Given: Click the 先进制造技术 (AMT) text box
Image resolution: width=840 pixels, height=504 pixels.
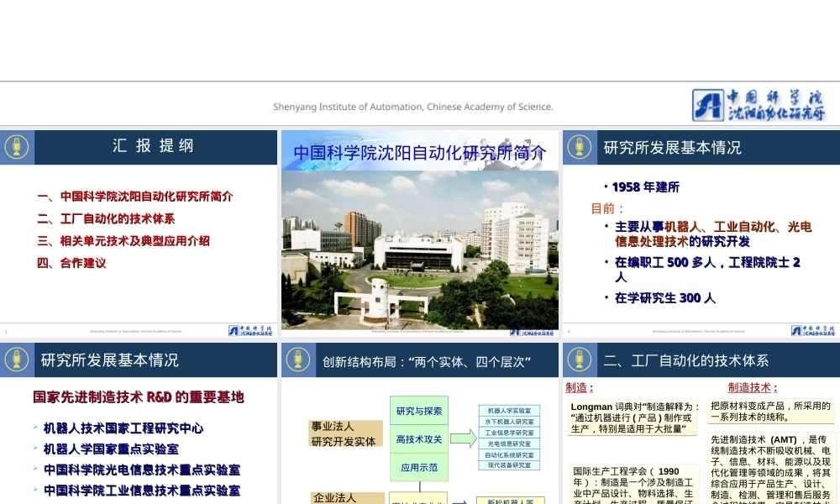Looking at the screenshot, I should (x=770, y=469).
